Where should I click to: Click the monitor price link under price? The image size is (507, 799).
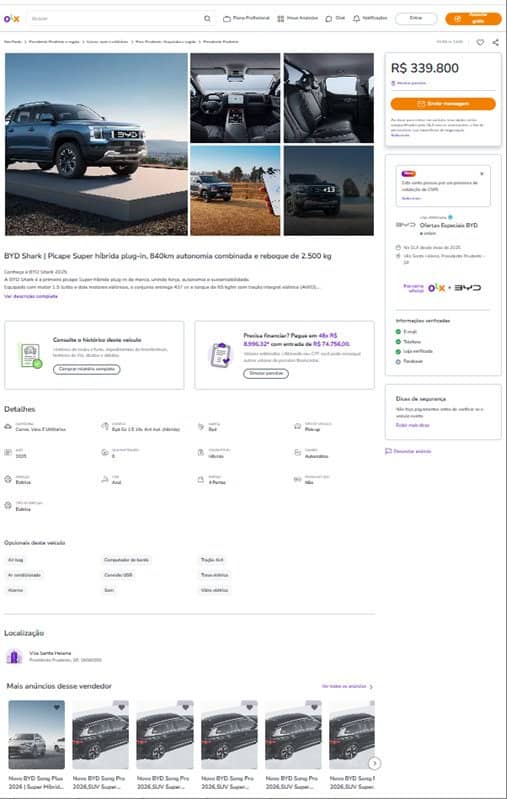tap(410, 83)
